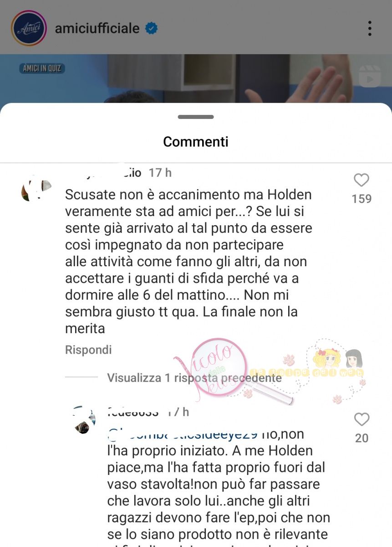Open the three-dot options menu
Screen dimensions: 392x547
point(370,28)
